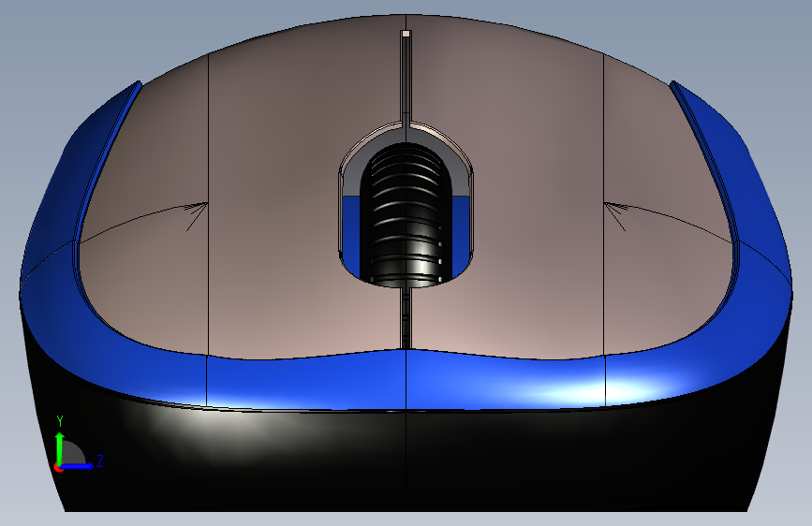Screen dimensions: 812x526
Task: Pick the small square at top of center seam
Action: (x=406, y=35)
